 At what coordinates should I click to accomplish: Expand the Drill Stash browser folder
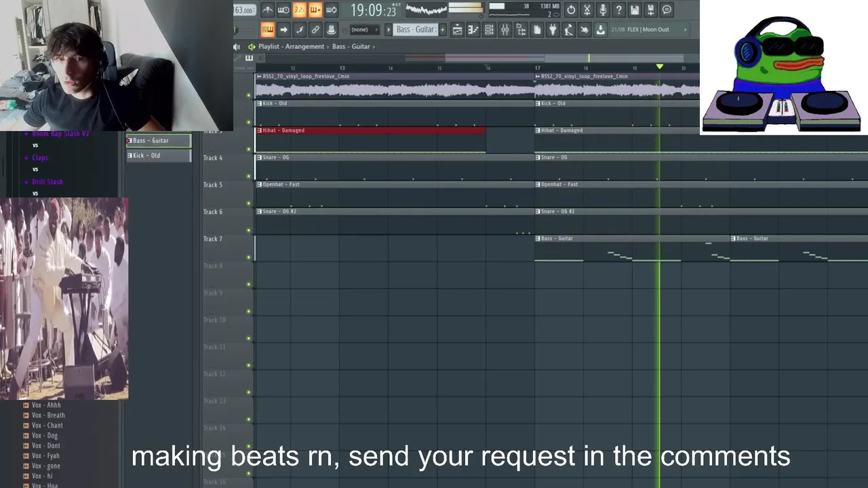pos(47,182)
